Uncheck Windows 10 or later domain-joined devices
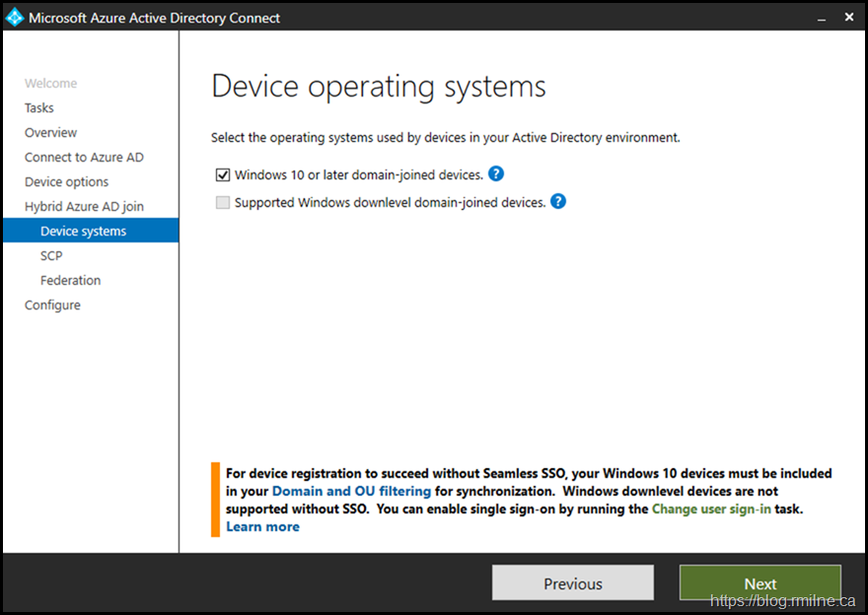Image resolution: width=868 pixels, height=615 pixels. point(222,175)
